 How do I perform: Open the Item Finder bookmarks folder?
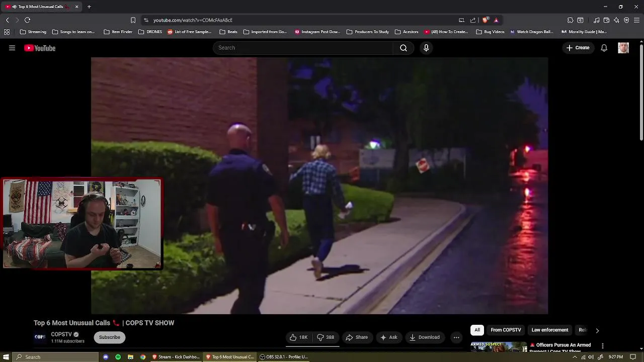tap(118, 32)
